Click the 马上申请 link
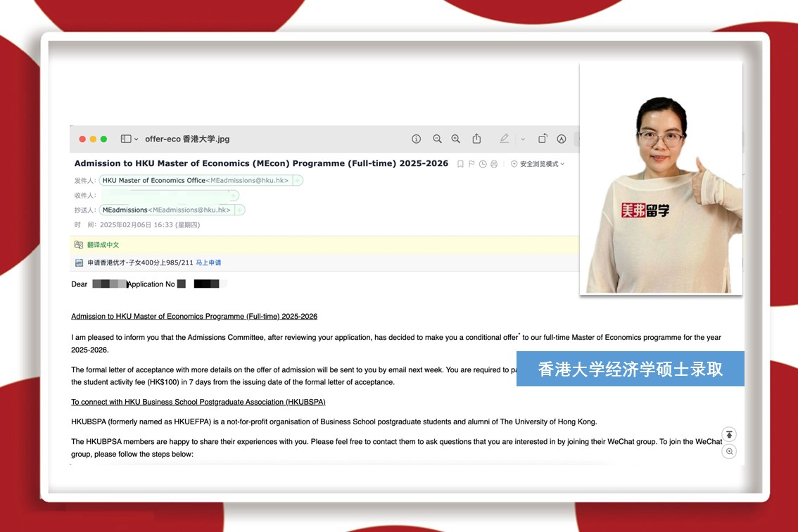798x532 pixels. pos(208,262)
